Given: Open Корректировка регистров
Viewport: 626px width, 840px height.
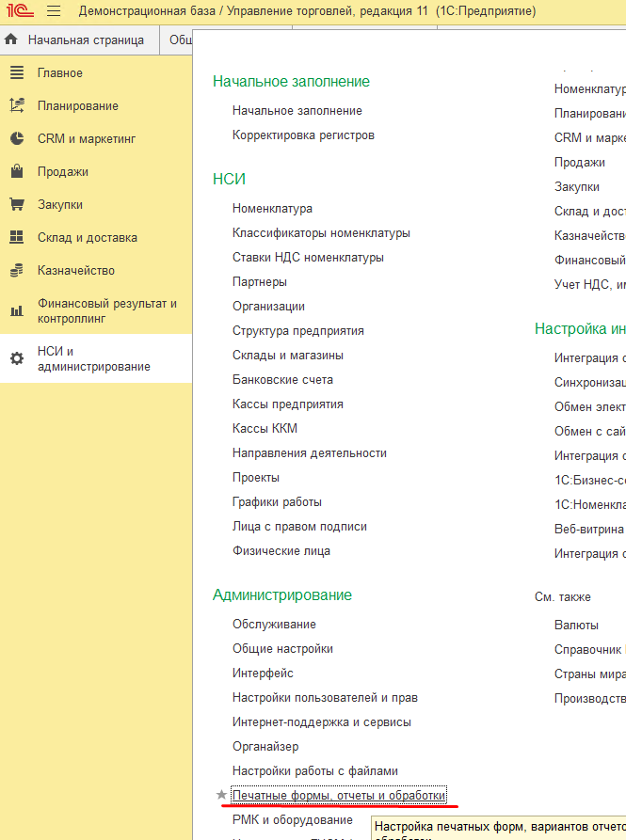Looking at the screenshot, I should tap(303, 135).
